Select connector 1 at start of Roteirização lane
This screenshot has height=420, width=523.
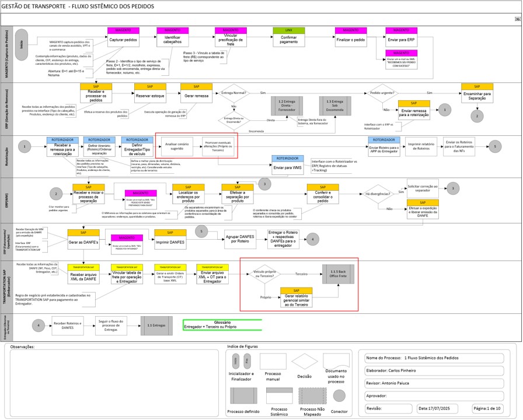click(x=25, y=146)
